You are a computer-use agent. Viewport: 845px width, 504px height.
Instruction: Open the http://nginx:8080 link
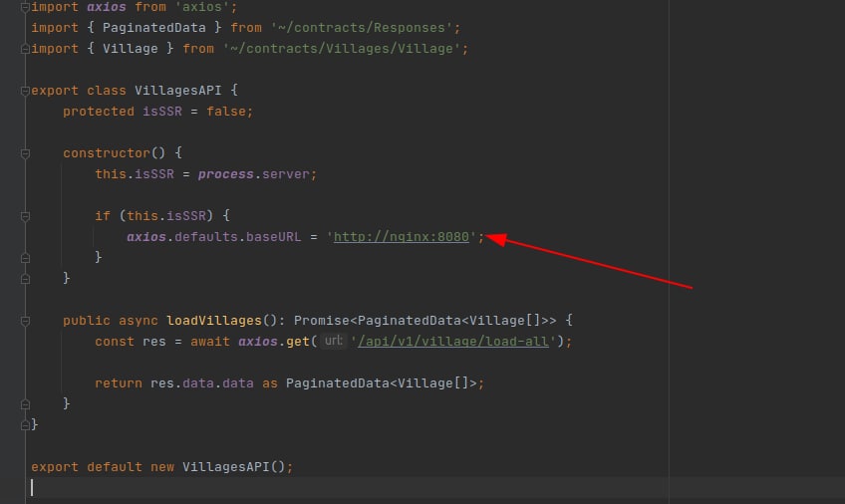(401, 237)
